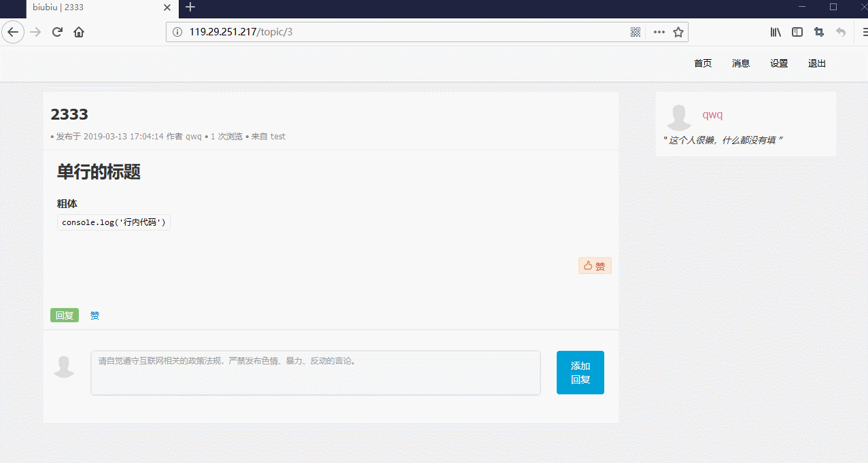Click author name qwq in post meta
Image resolution: width=868 pixels, height=463 pixels.
click(x=194, y=136)
